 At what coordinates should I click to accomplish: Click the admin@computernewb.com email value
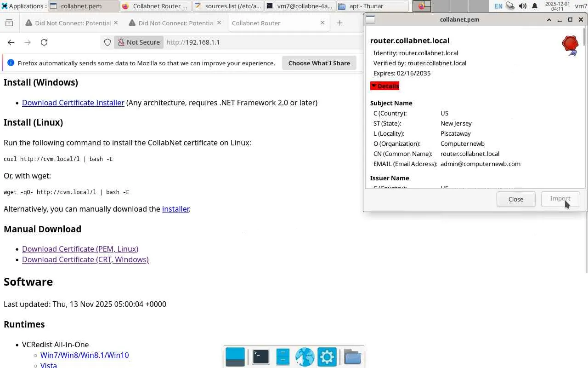point(481,164)
